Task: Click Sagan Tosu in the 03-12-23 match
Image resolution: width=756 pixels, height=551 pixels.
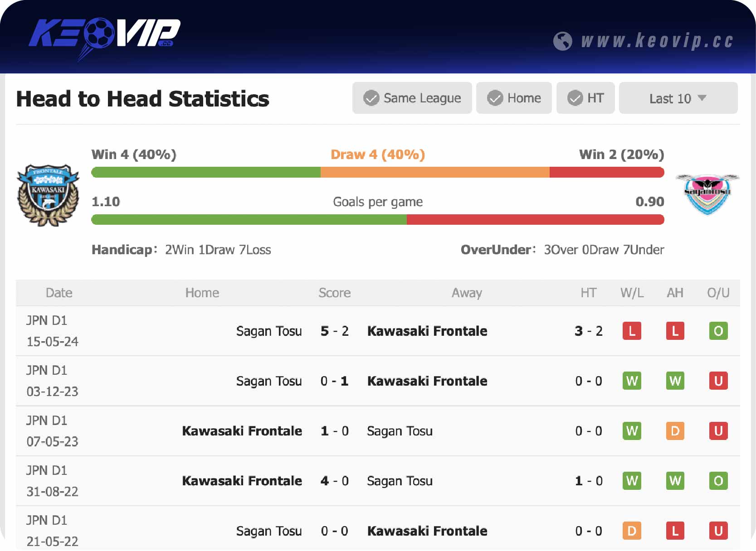Action: (x=268, y=381)
